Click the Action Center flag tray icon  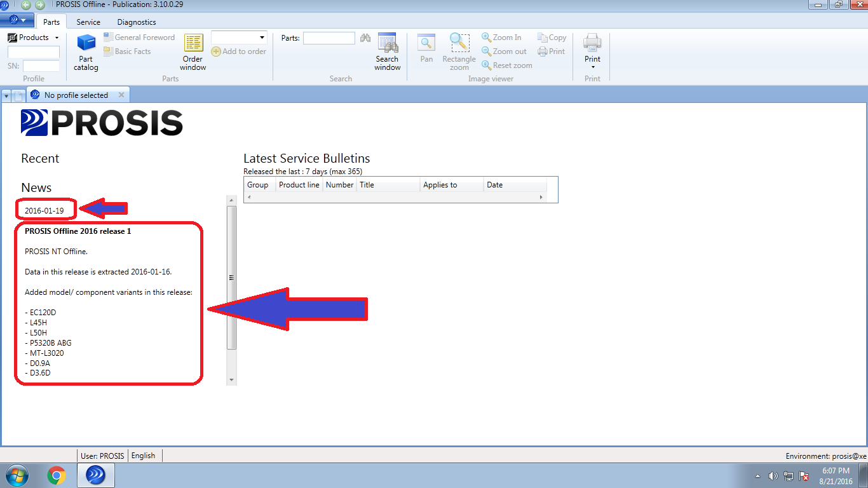point(804,476)
